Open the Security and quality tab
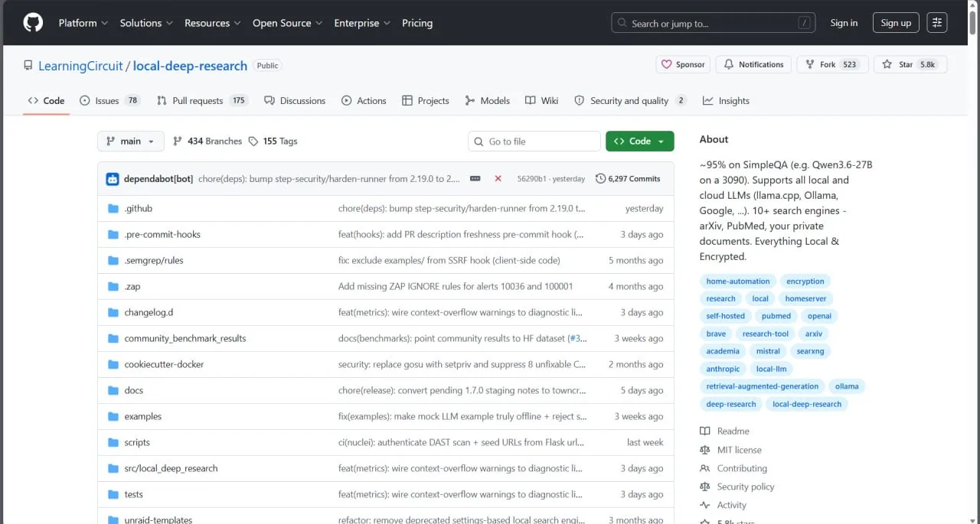 click(631, 101)
